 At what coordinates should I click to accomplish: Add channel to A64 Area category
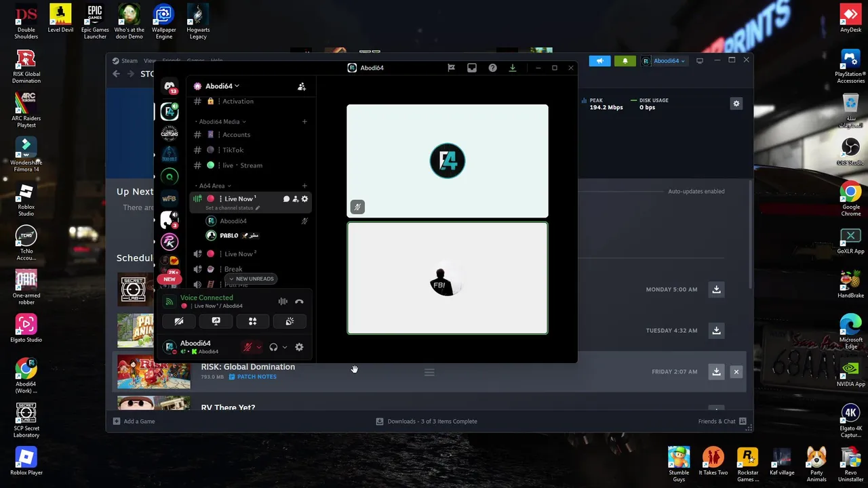[304, 186]
